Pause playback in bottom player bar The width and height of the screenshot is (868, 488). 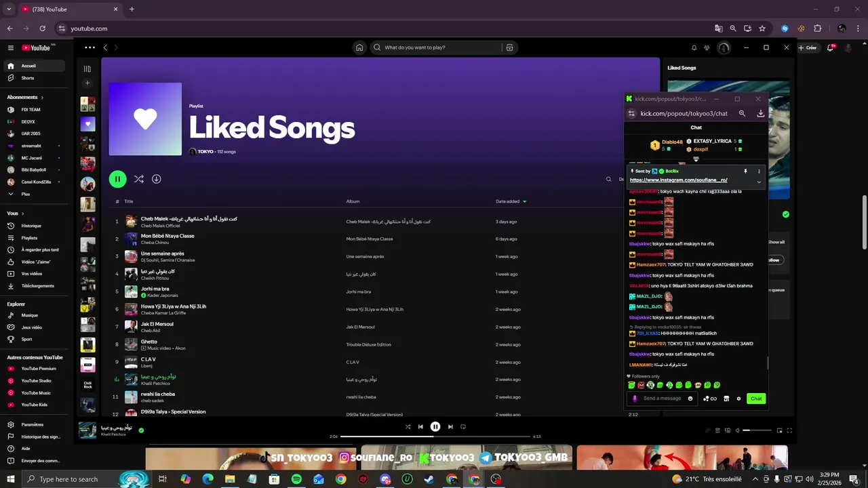pos(435,427)
